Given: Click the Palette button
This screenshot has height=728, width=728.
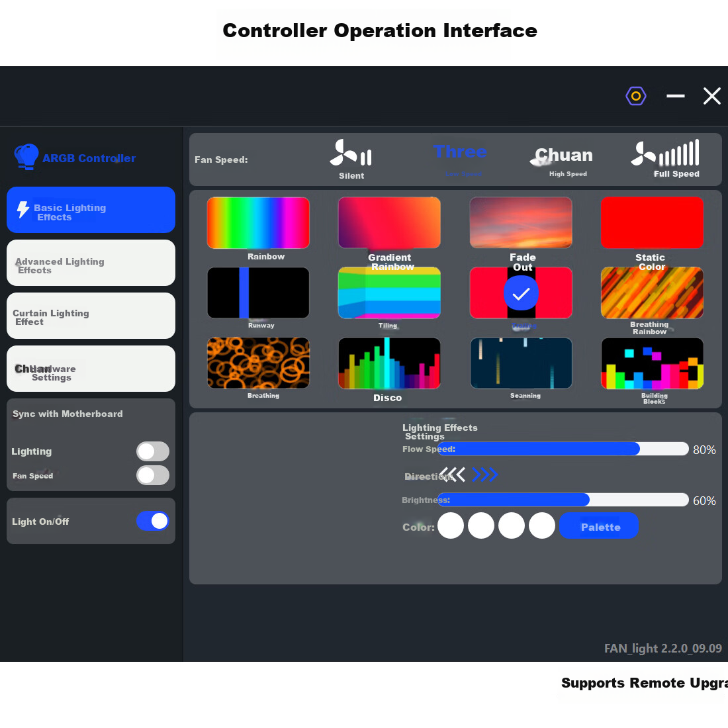Looking at the screenshot, I should 599,526.
